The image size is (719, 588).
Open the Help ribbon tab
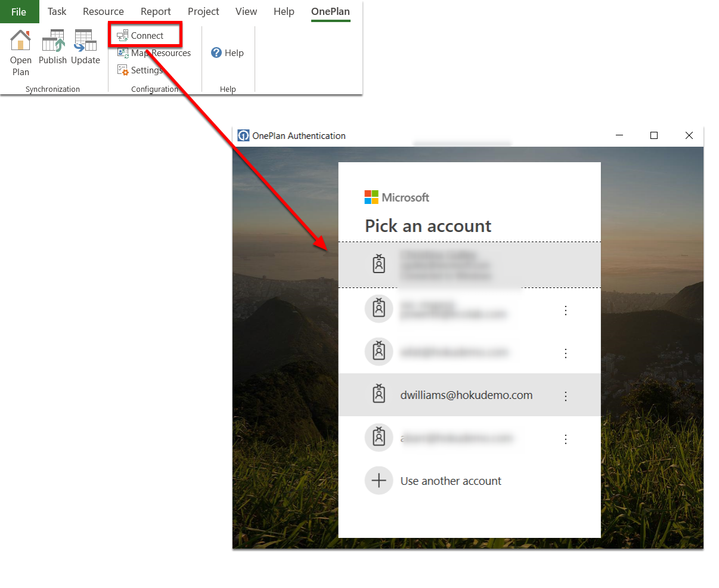click(x=284, y=11)
